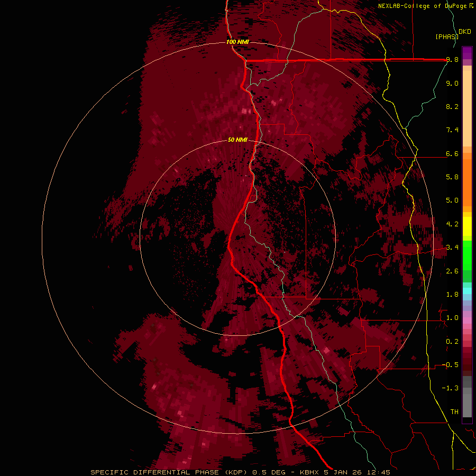Pick the yellow segment of the legend

[x=467, y=226]
